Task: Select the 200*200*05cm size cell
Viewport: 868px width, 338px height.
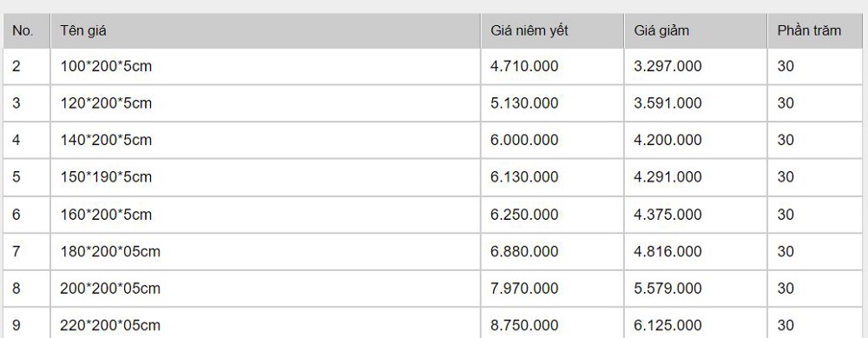Action: (x=265, y=288)
